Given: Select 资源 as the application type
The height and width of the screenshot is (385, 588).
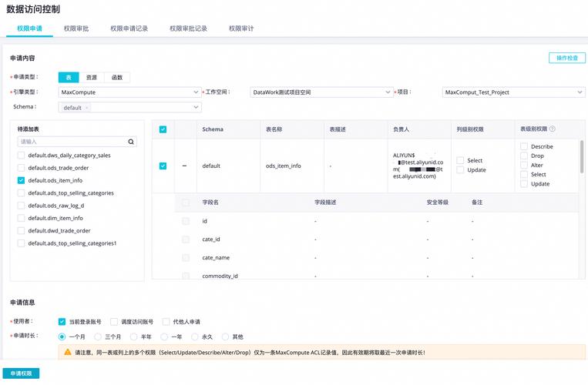Looking at the screenshot, I should [x=92, y=77].
